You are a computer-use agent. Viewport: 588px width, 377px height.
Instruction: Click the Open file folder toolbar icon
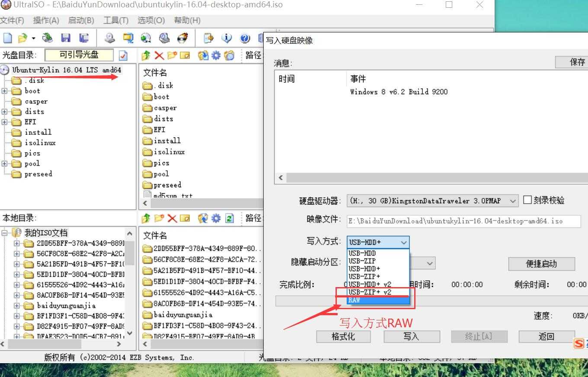(x=22, y=38)
